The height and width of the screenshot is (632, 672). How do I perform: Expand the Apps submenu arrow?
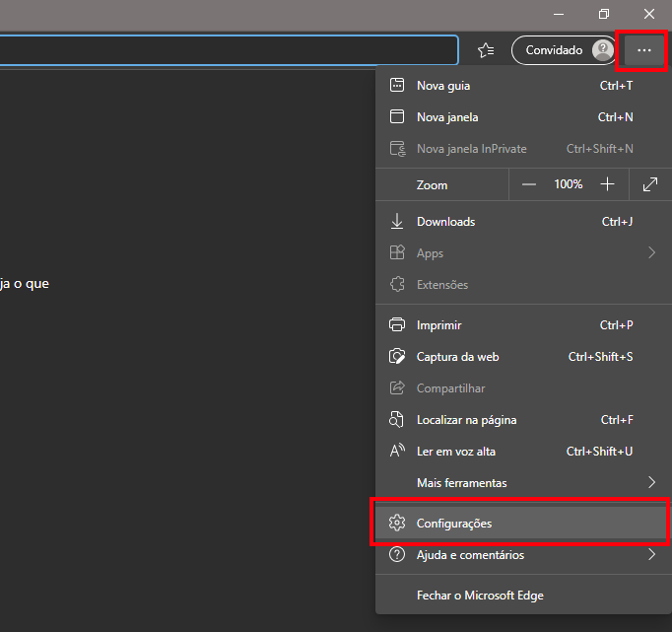click(x=650, y=253)
